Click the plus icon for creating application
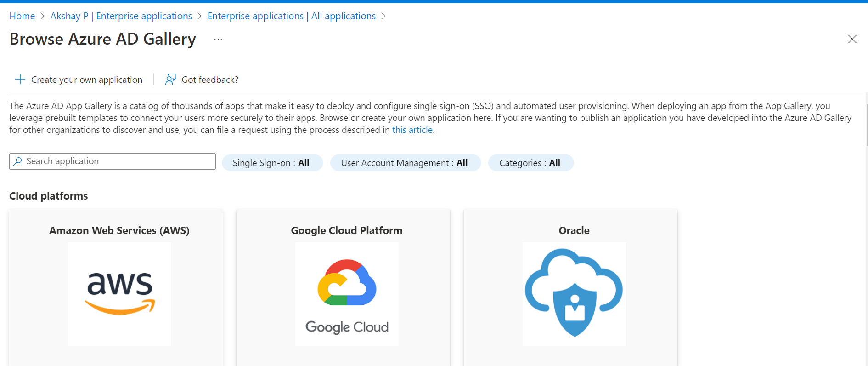 click(20, 79)
